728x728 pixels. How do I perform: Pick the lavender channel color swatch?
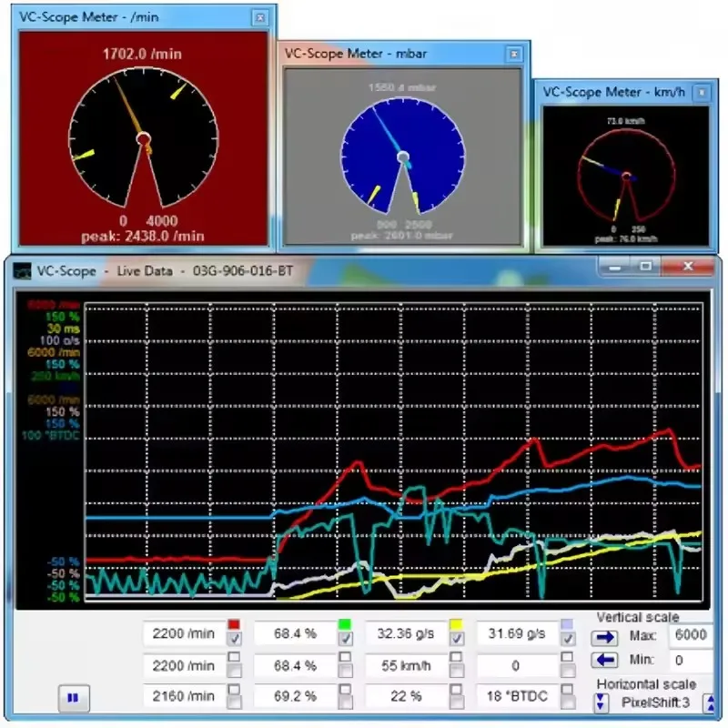tap(567, 624)
